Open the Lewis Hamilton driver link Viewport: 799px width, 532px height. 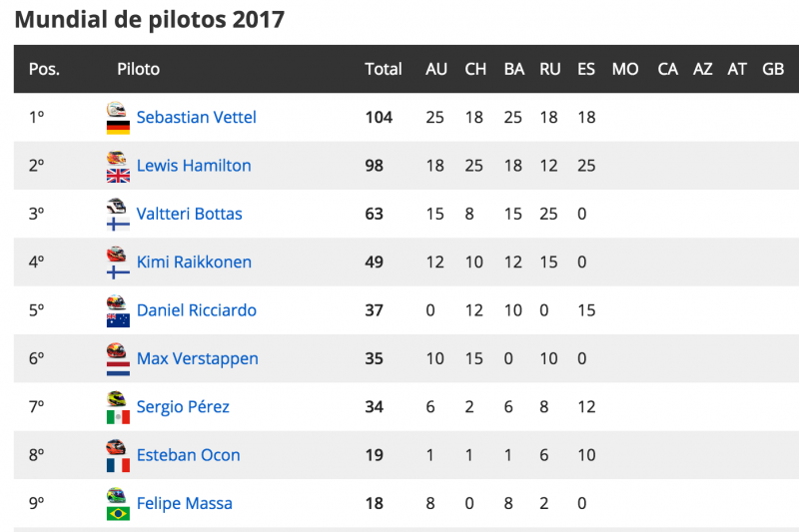click(x=194, y=166)
